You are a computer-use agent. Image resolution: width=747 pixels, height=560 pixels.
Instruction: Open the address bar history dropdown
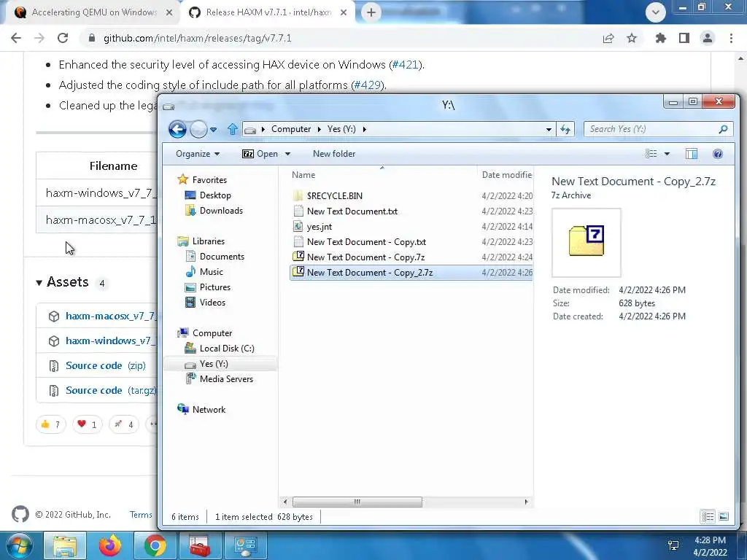[x=549, y=129]
